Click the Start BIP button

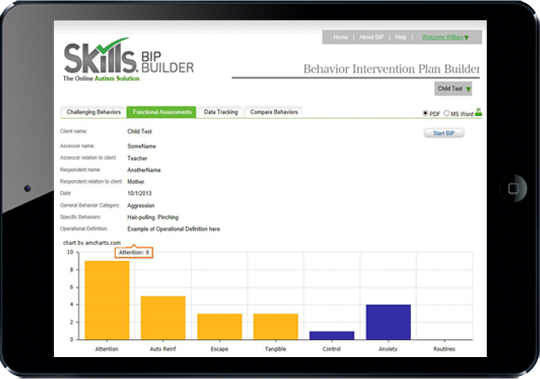[x=444, y=133]
